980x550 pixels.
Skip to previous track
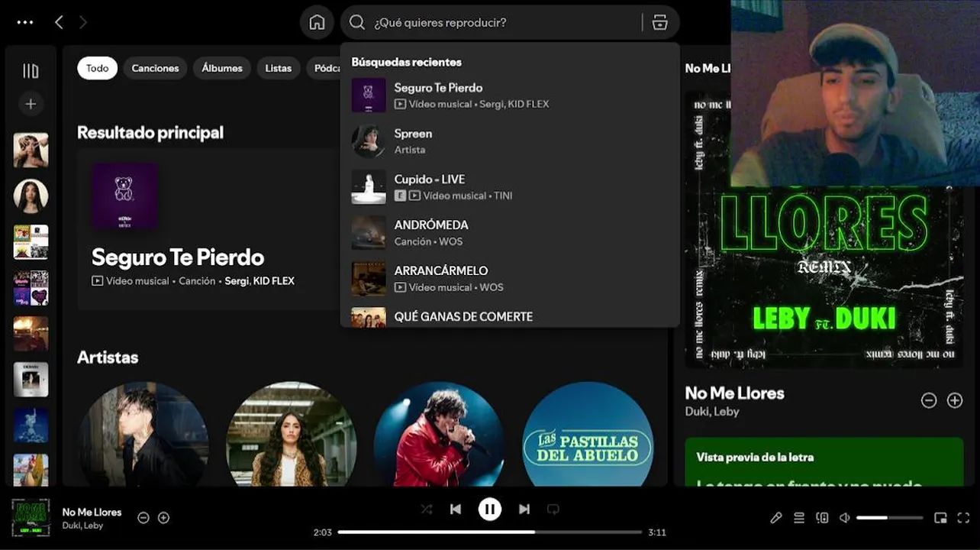[x=456, y=509]
